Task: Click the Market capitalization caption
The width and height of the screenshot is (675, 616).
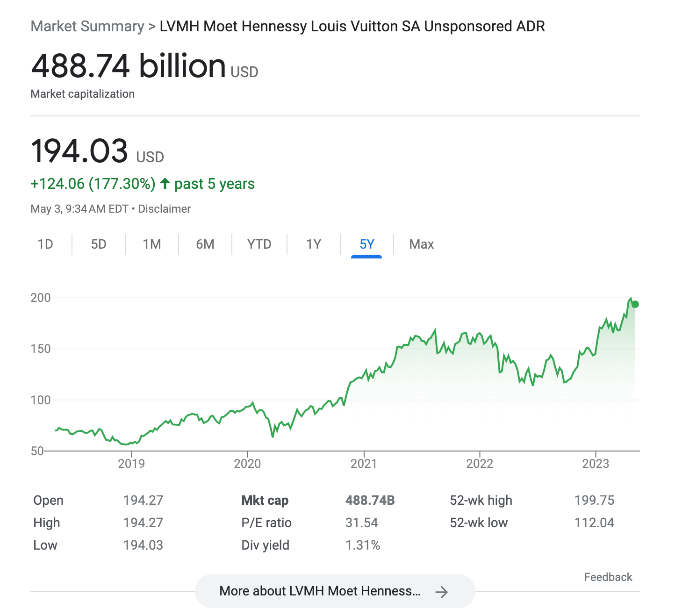Action: pos(83,94)
